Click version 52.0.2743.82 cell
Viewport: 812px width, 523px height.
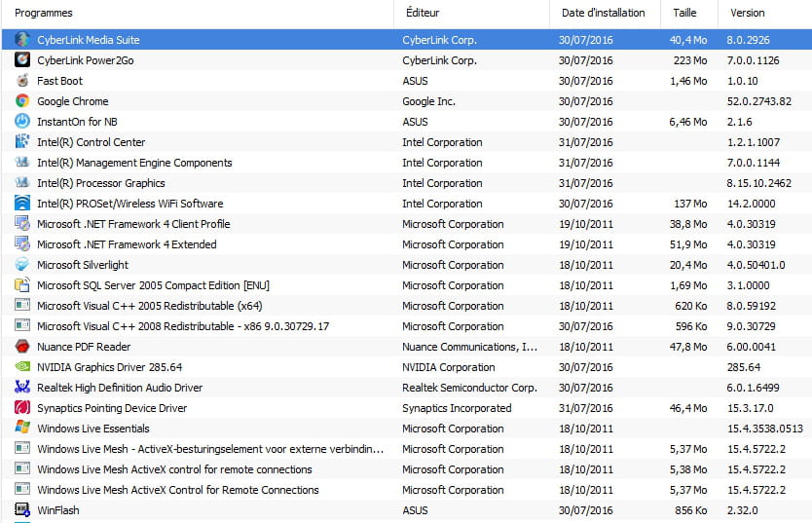pos(759,101)
